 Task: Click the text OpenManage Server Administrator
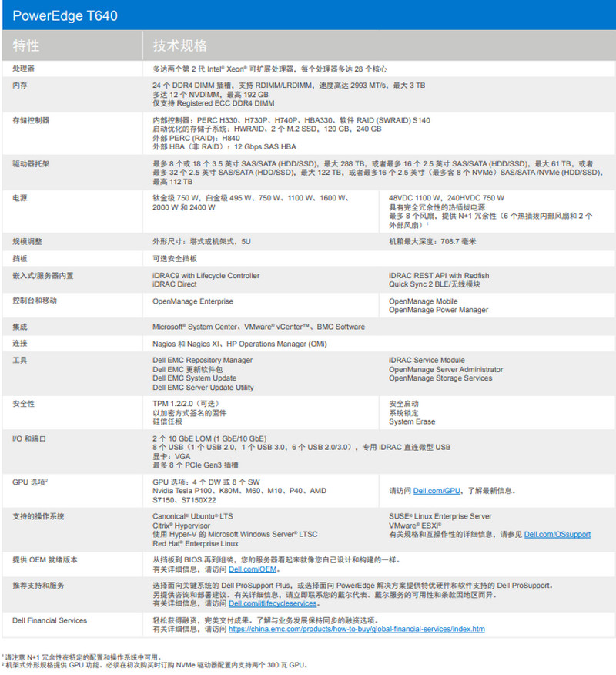446,369
